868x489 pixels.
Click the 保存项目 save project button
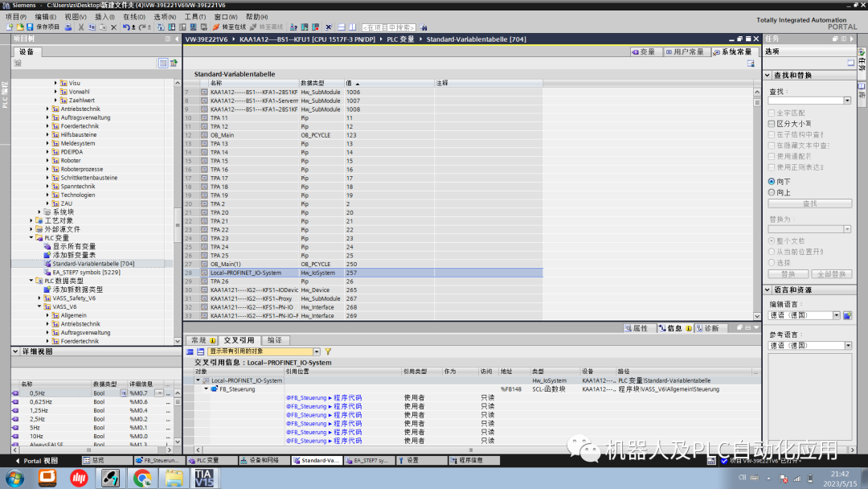(43, 27)
